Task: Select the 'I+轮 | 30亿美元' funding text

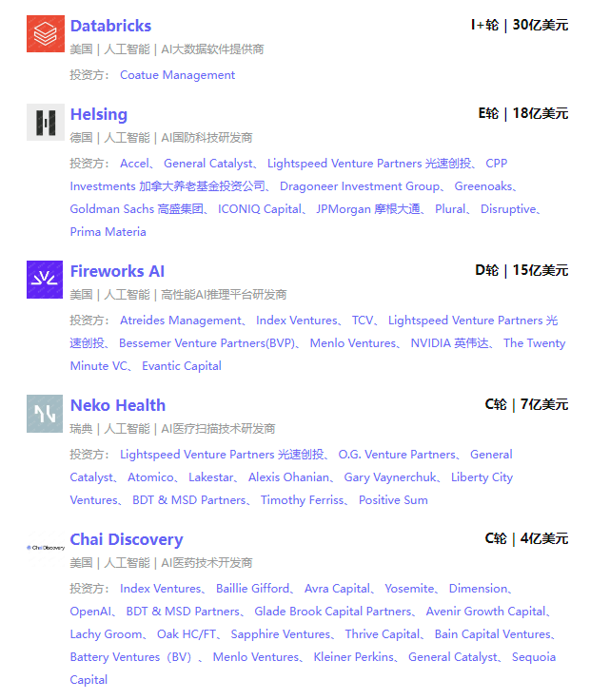Action: tap(520, 25)
